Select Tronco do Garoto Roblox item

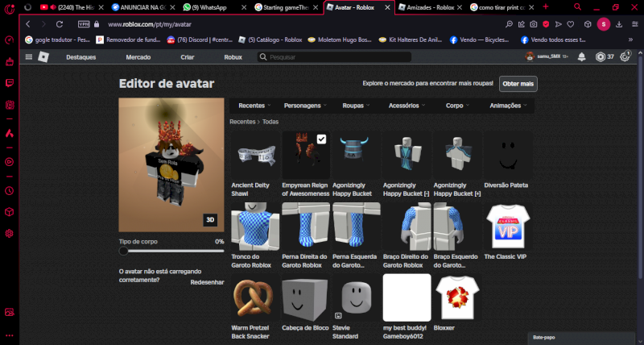(x=255, y=235)
